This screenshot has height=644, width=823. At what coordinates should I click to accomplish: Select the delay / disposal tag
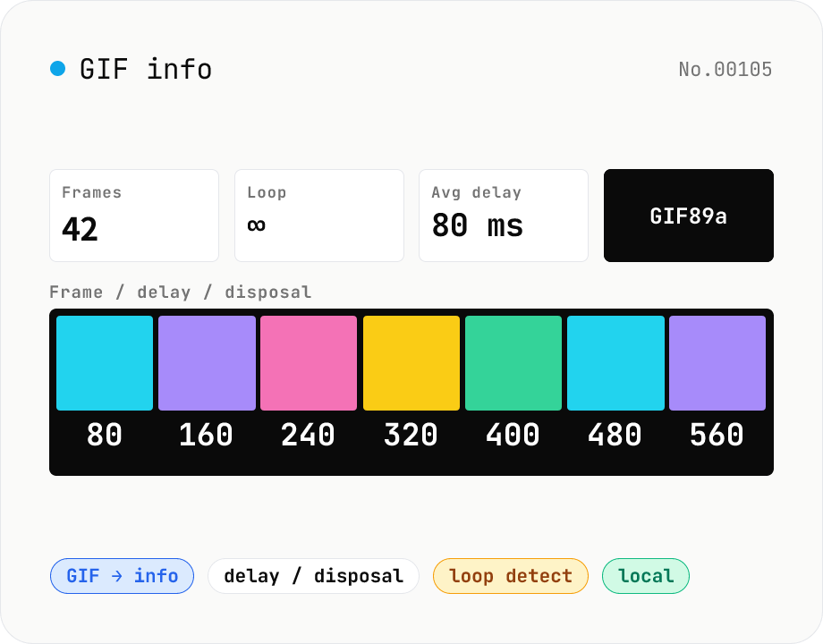click(x=313, y=576)
